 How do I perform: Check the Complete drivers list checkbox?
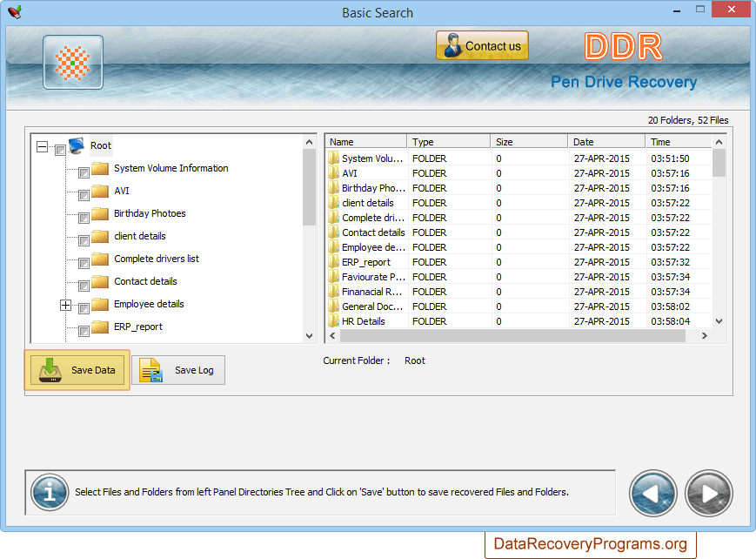pyautogui.click(x=84, y=264)
